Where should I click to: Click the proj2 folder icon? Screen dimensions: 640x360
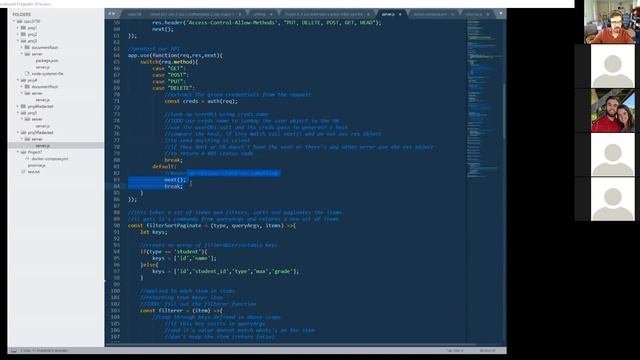point(23,34)
